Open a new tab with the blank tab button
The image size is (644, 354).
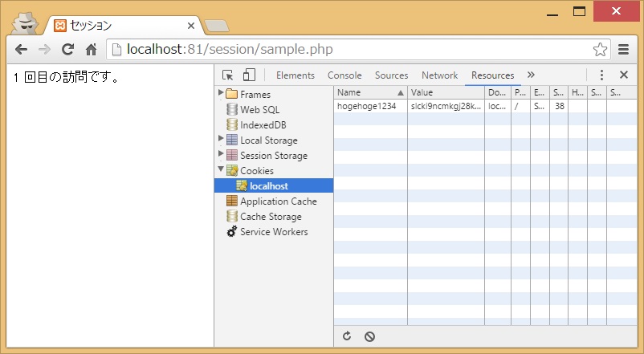[217, 26]
